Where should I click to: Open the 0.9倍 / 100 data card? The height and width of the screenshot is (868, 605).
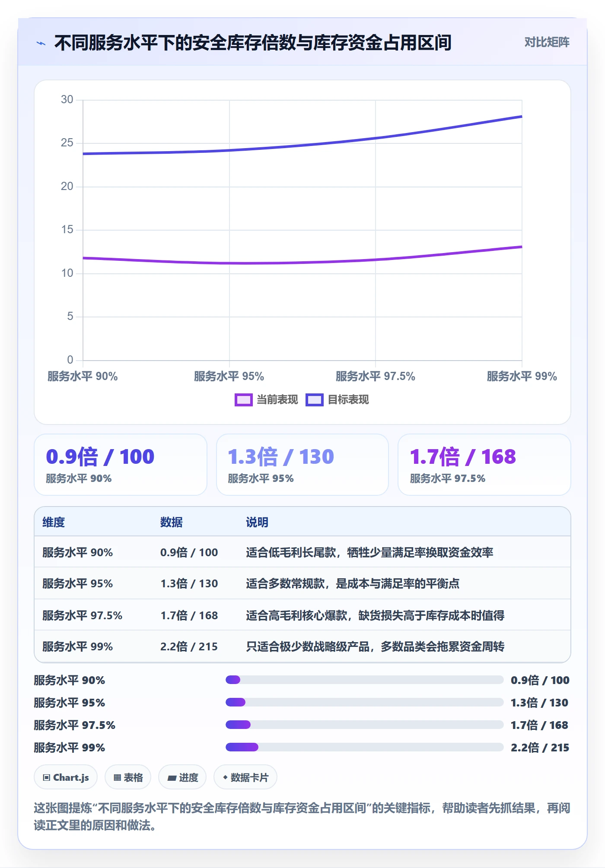coord(121,465)
